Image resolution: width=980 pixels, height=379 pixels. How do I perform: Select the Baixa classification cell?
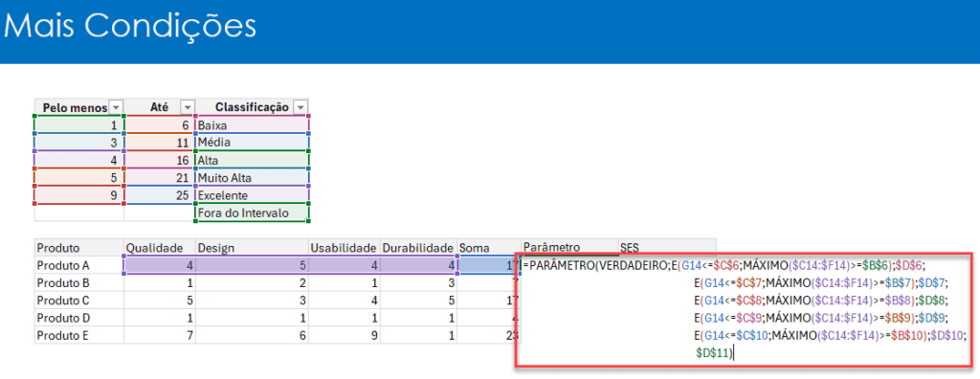[253, 125]
